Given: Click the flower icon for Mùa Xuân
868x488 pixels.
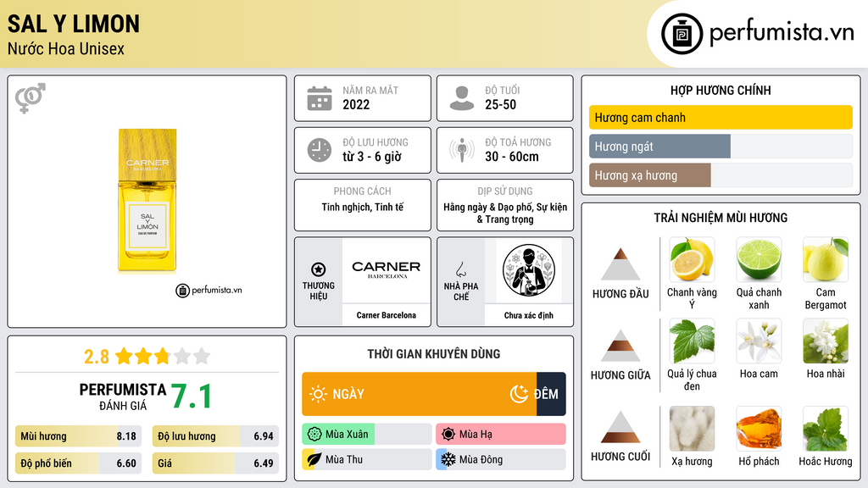Looking at the screenshot, I should [314, 435].
